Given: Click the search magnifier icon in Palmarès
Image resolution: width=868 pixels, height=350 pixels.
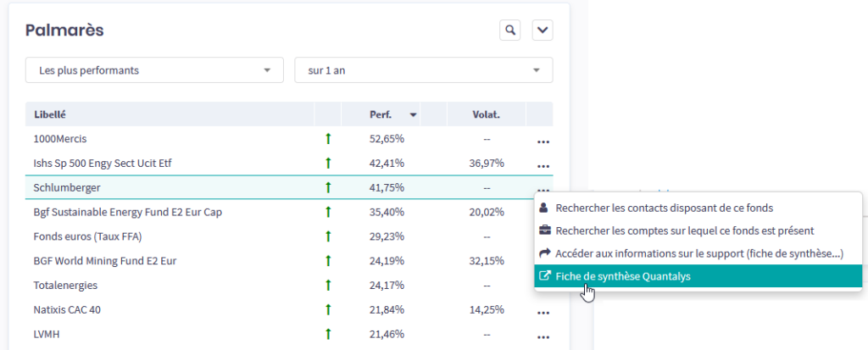Looking at the screenshot, I should click(x=509, y=31).
